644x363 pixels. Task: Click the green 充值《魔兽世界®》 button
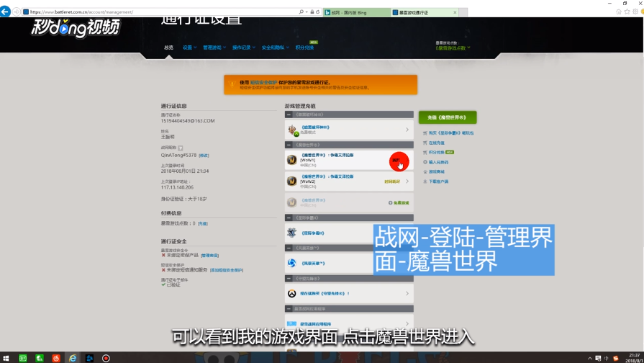click(448, 117)
